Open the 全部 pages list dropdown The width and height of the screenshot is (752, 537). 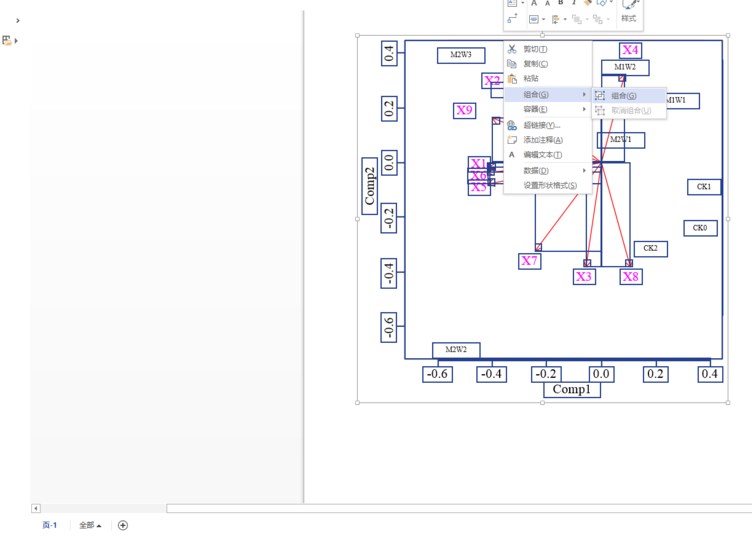(90, 525)
